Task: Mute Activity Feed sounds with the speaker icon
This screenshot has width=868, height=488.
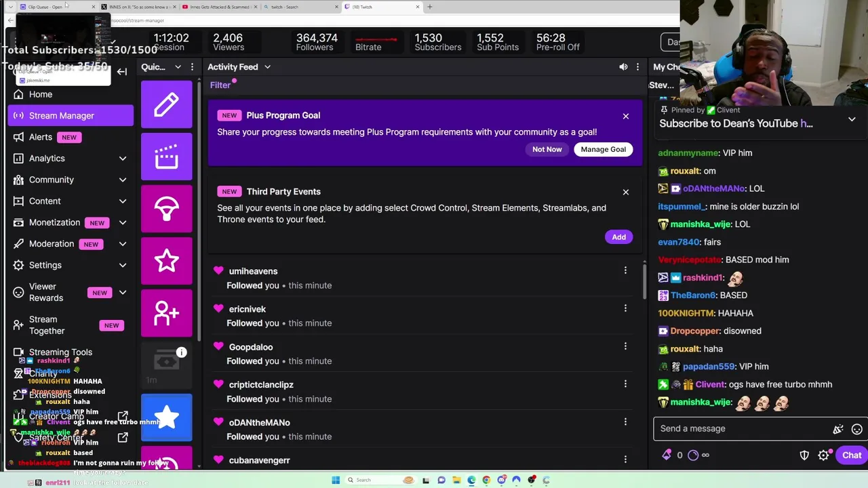Action: coord(623,67)
